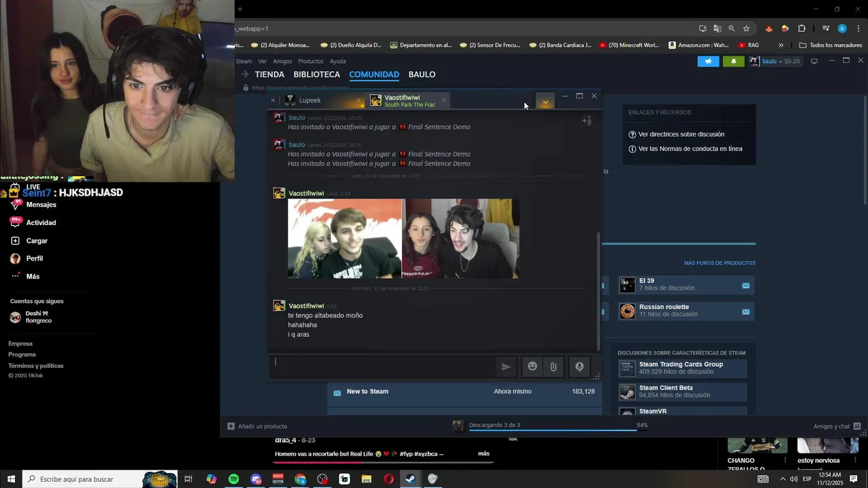The image size is (868, 488).
Task: Open the New to Steam forum row
Action: [465, 392]
